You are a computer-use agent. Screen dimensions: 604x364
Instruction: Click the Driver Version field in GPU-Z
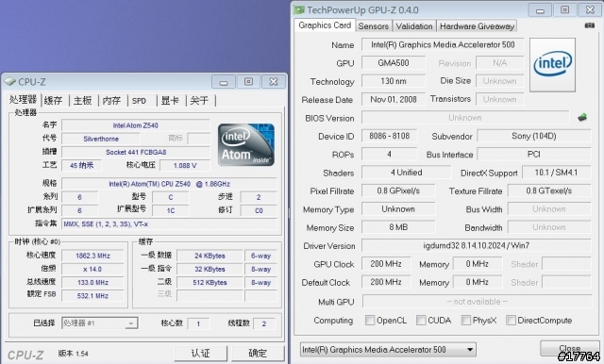click(477, 245)
